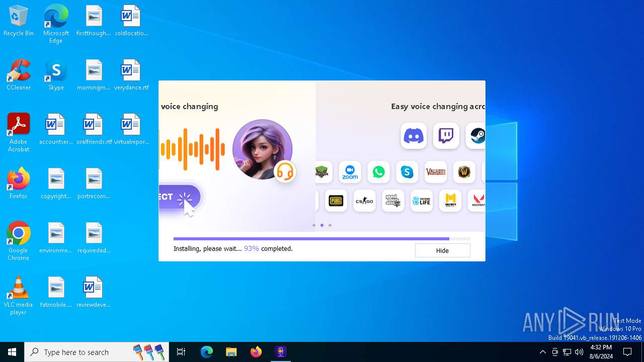
Task: Click the Valheim logo in the installer slide
Action: (436, 172)
